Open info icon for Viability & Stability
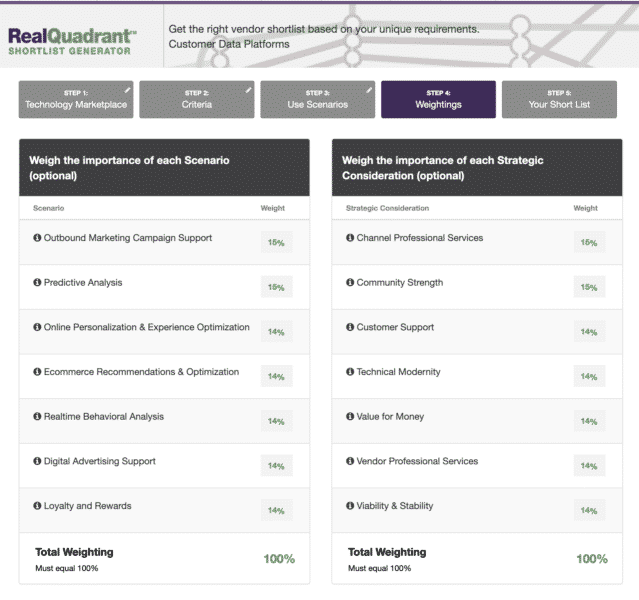The height and width of the screenshot is (600, 639). [350, 506]
